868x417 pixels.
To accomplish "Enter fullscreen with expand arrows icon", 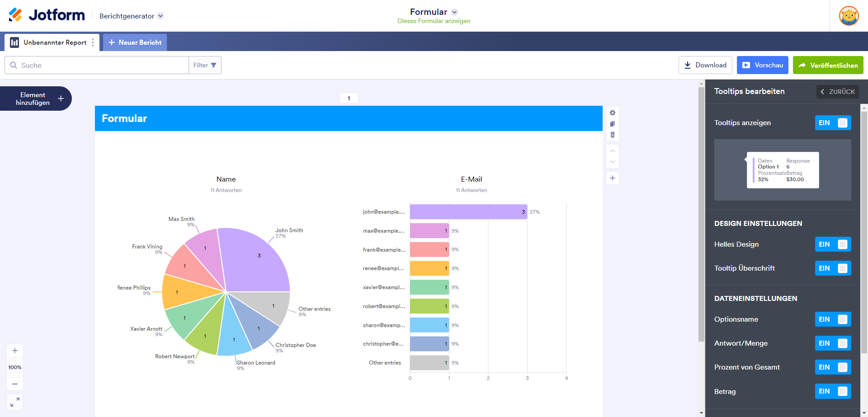I will (15, 402).
